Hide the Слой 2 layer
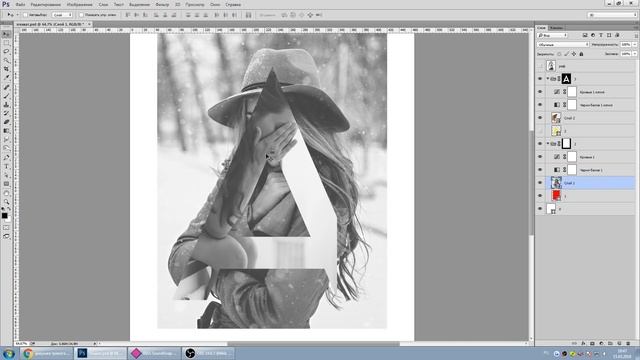Screen dimensions: 640x360 [x=540, y=118]
